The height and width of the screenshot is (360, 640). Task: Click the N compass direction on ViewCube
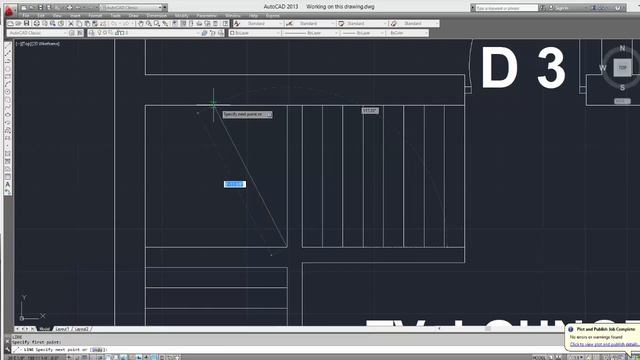(x=622, y=48)
